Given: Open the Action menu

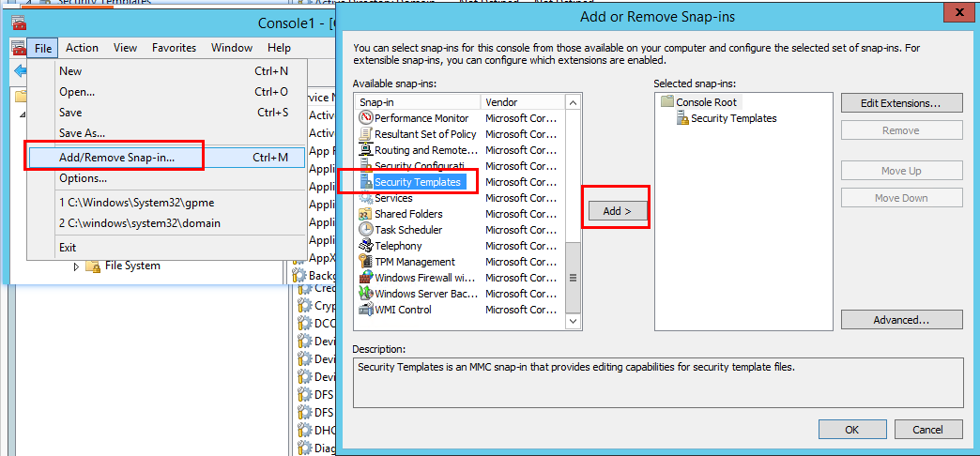Looking at the screenshot, I should tap(82, 48).
